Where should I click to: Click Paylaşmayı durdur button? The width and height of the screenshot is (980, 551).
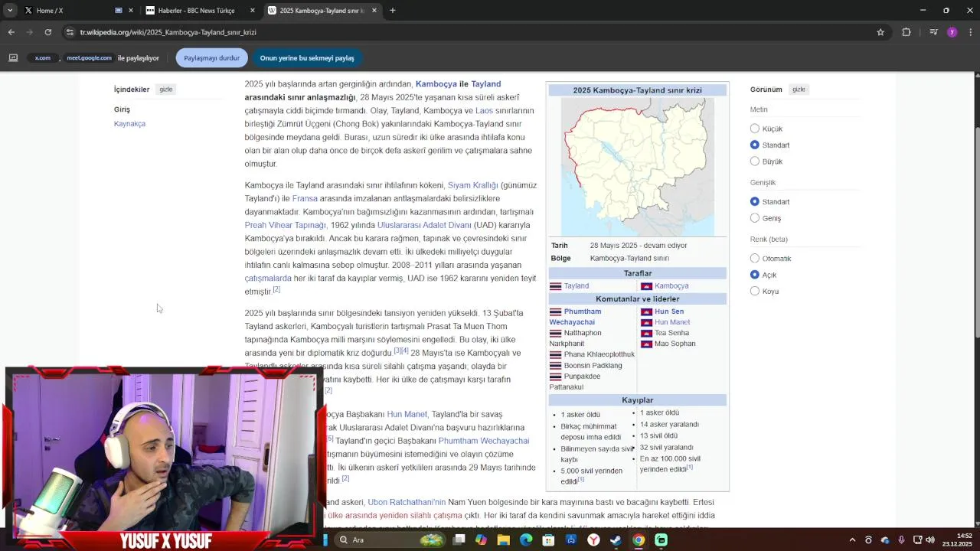pyautogui.click(x=212, y=58)
